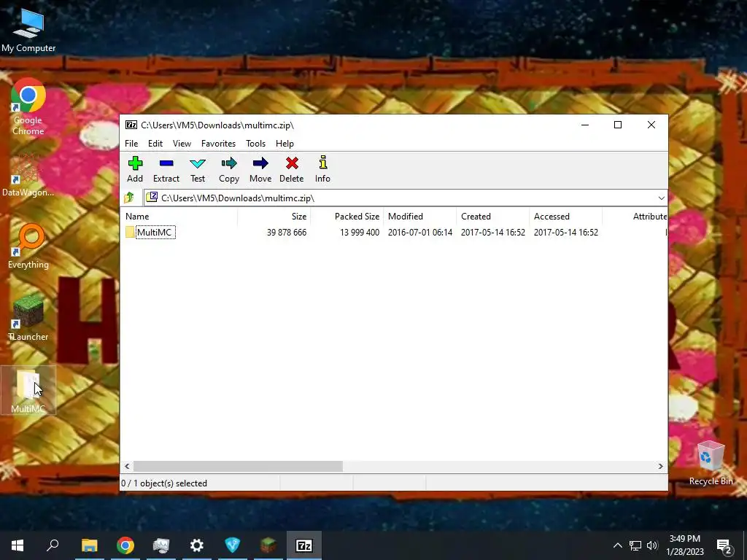Open the File menu
747x560 pixels.
coord(131,144)
